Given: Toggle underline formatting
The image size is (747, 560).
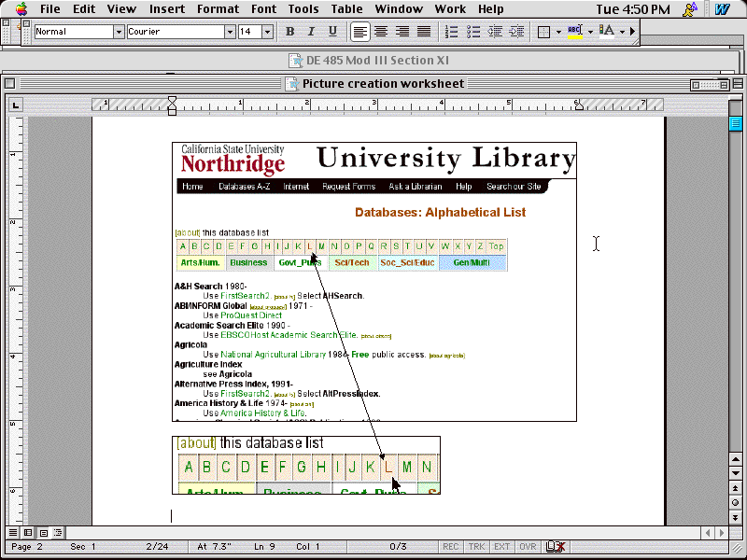Looking at the screenshot, I should pyautogui.click(x=332, y=32).
